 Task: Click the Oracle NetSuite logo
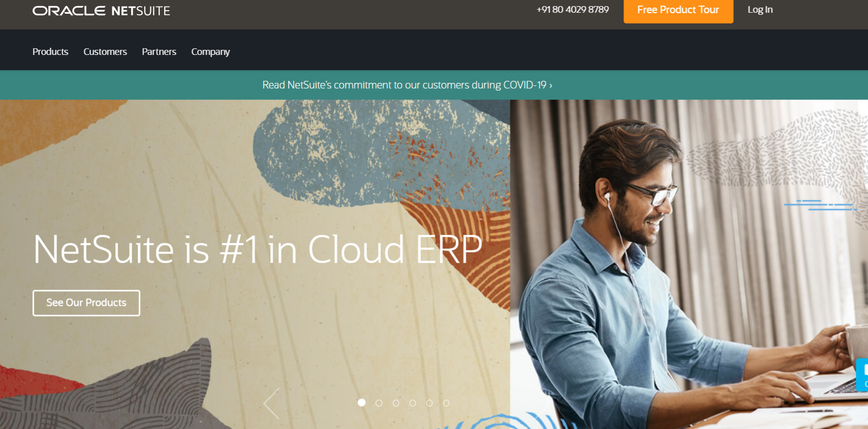[x=101, y=11]
